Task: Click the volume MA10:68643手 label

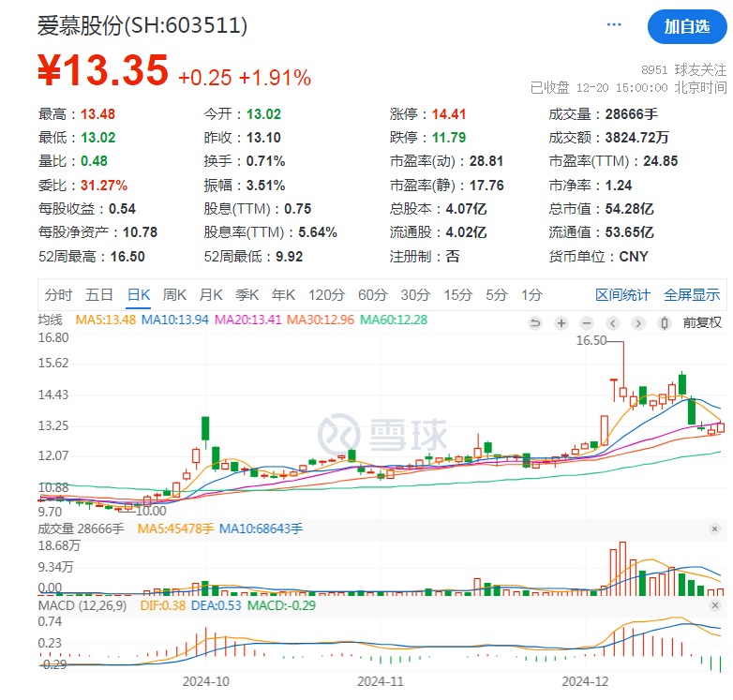Action: point(261,529)
